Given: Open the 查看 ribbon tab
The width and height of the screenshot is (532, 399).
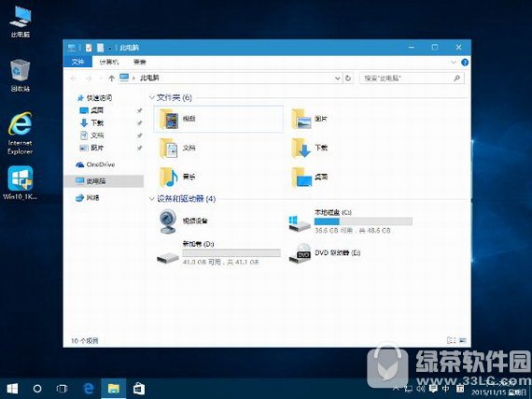Looking at the screenshot, I should point(139,62).
